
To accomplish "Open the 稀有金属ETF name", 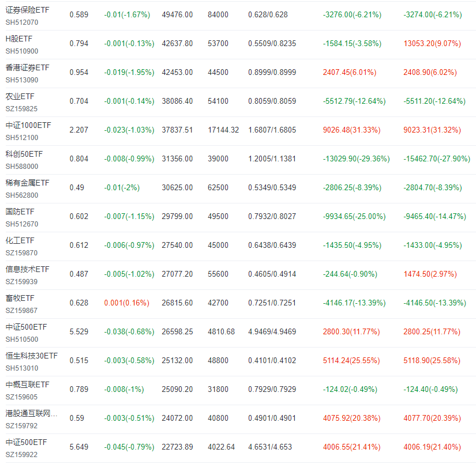I will [27, 183].
